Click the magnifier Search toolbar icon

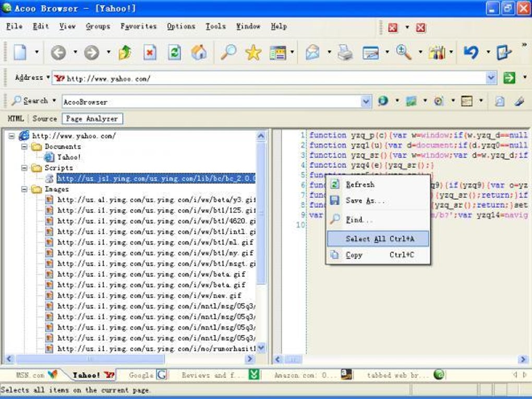228,53
